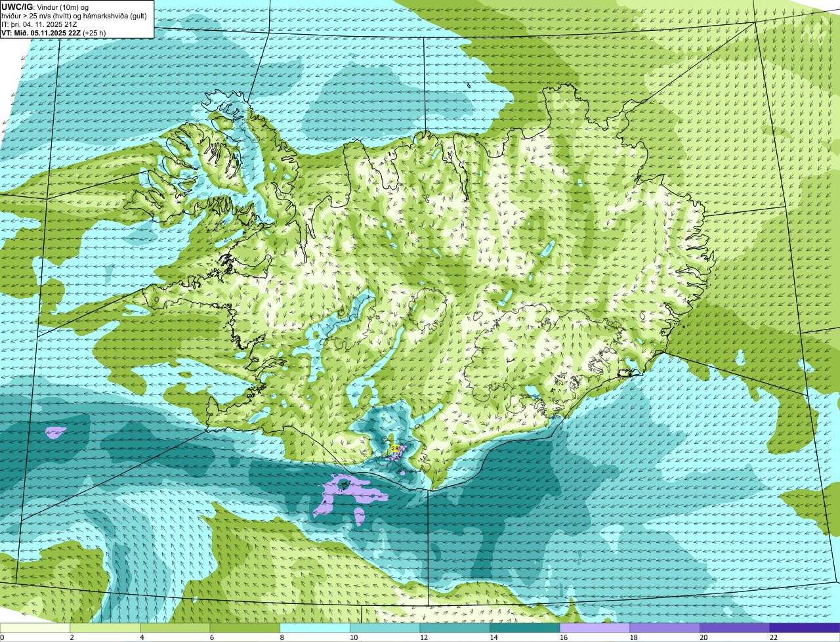The height and width of the screenshot is (642, 840).
Task: Click the legend scale label '22'
Action: point(774,637)
